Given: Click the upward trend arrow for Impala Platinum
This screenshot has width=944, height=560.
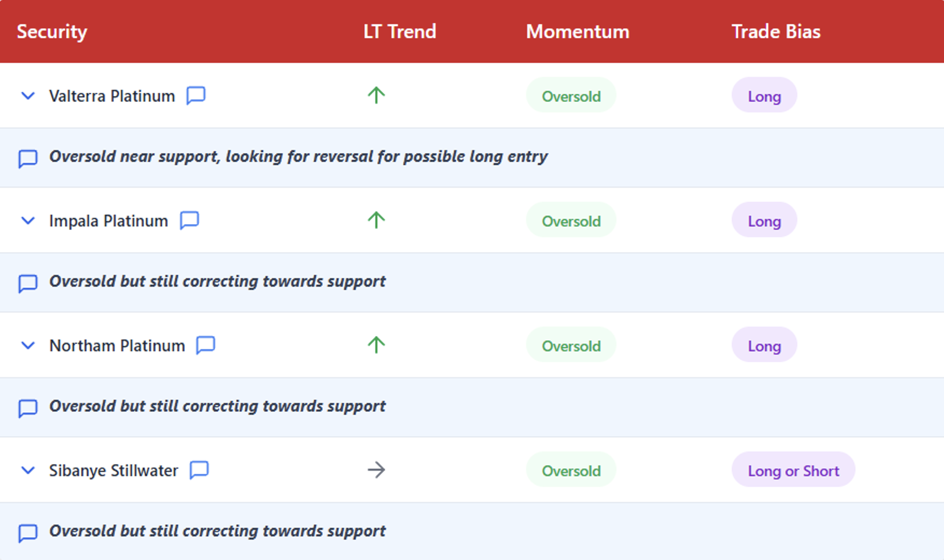Looking at the screenshot, I should tap(376, 220).
